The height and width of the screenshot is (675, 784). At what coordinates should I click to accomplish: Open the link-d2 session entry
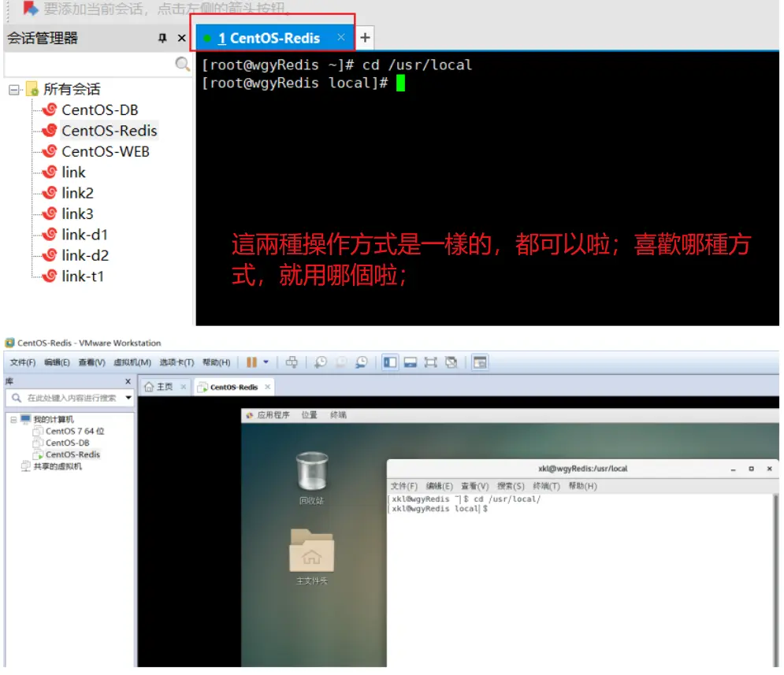point(84,256)
